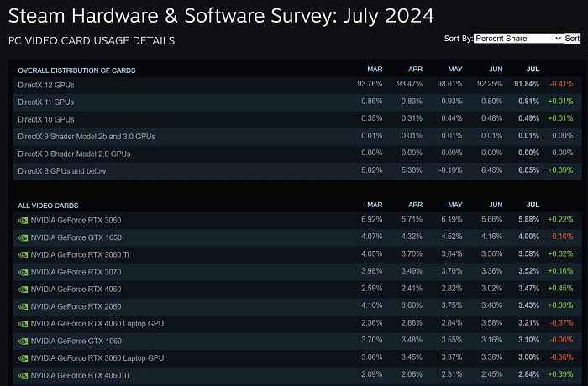Select NVIDIA logo for RTX 4060 Laptop GPU
Image resolution: width=588 pixels, height=386 pixels.
[23, 324]
